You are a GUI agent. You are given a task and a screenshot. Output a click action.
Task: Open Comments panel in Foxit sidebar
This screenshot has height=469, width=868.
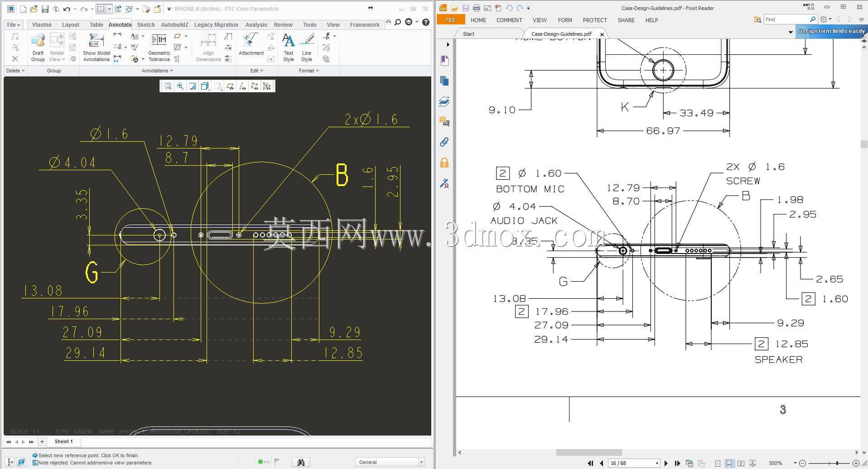click(x=444, y=121)
